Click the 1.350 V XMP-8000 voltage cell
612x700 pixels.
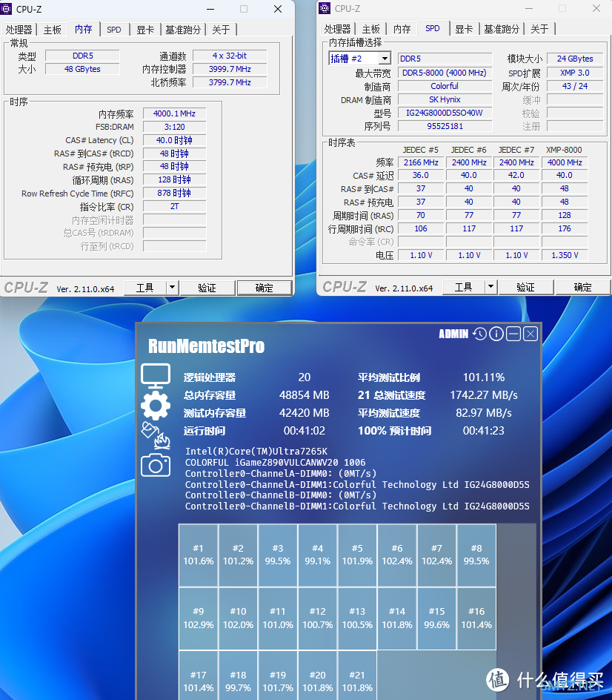(x=565, y=255)
